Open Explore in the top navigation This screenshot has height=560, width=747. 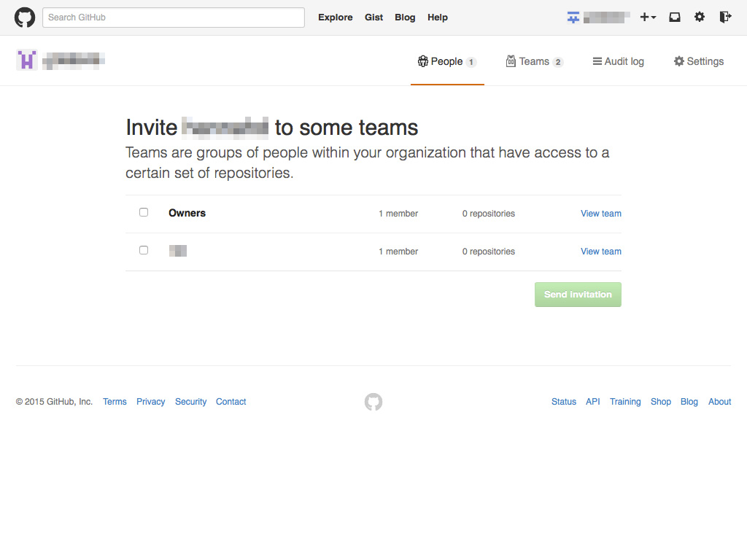pos(335,17)
